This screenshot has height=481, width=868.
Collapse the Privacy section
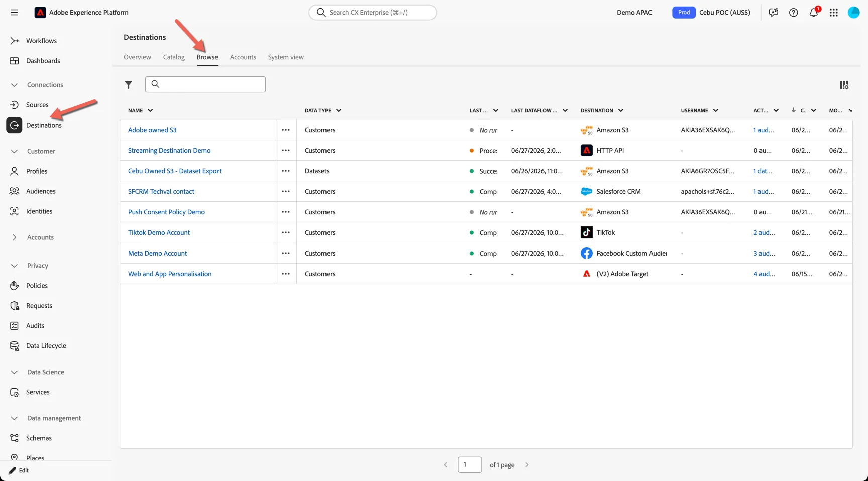pos(14,266)
